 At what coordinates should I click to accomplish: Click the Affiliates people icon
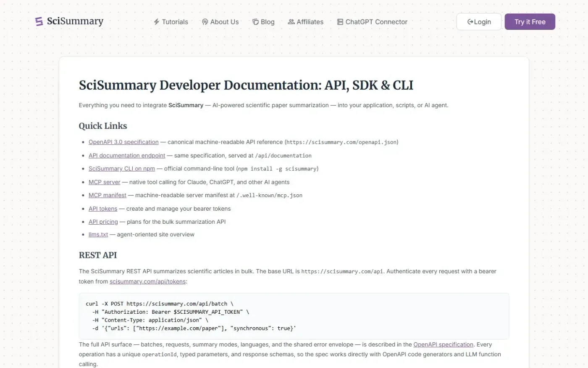(291, 22)
